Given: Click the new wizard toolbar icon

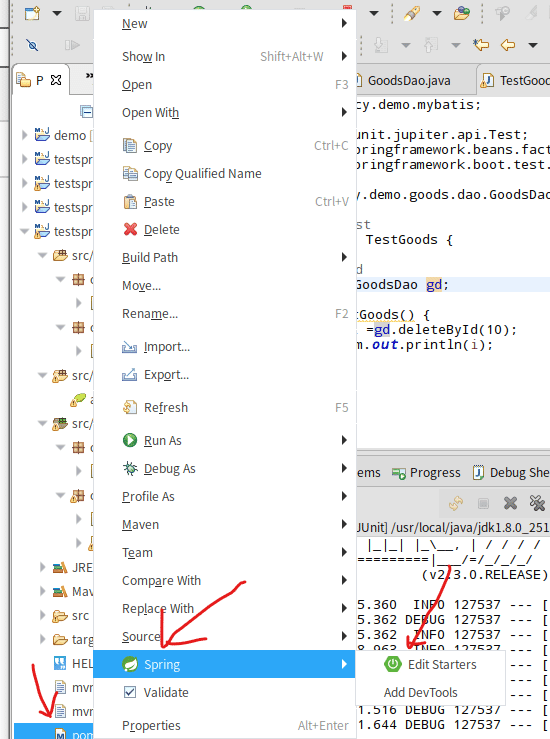Looking at the screenshot, I should (x=32, y=13).
